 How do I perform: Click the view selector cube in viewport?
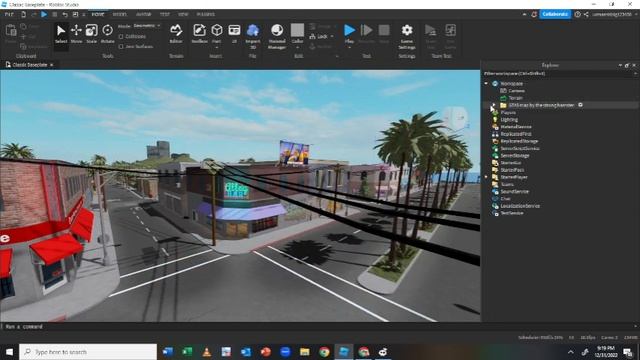pyautogui.click(x=456, y=118)
